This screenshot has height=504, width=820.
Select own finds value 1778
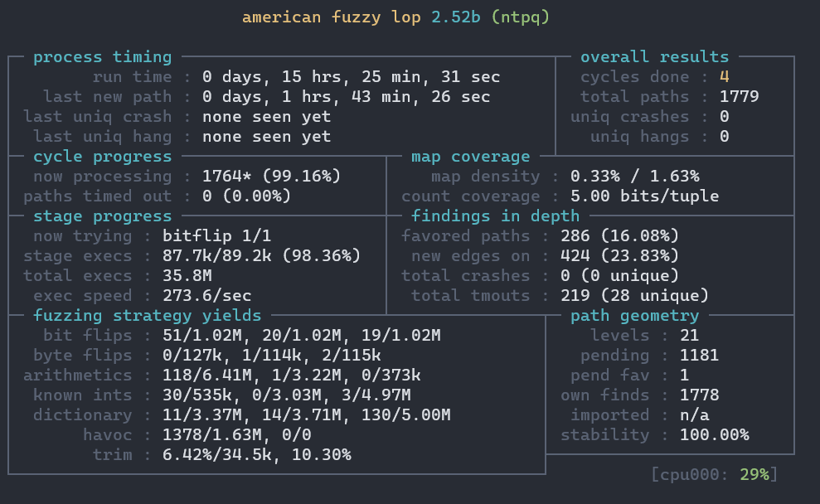click(699, 395)
